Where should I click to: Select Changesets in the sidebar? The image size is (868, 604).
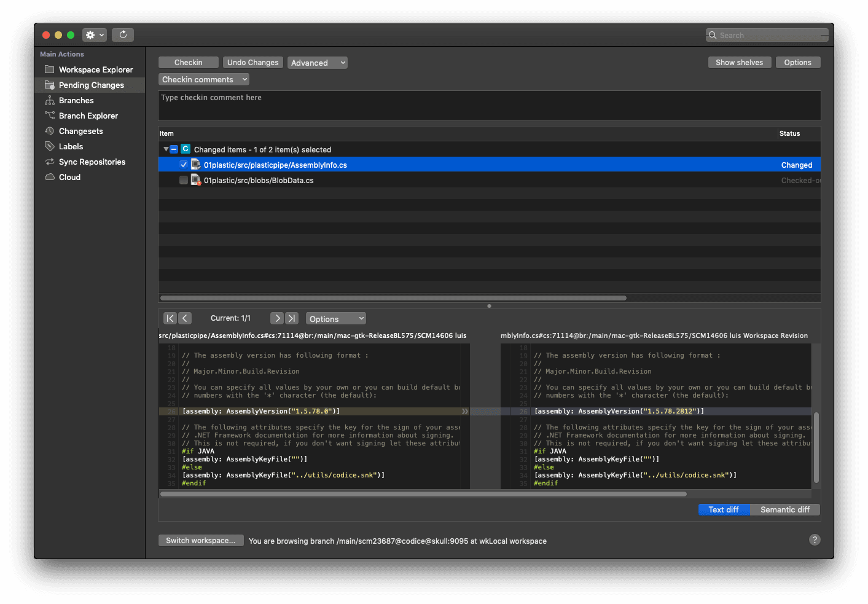pos(80,131)
